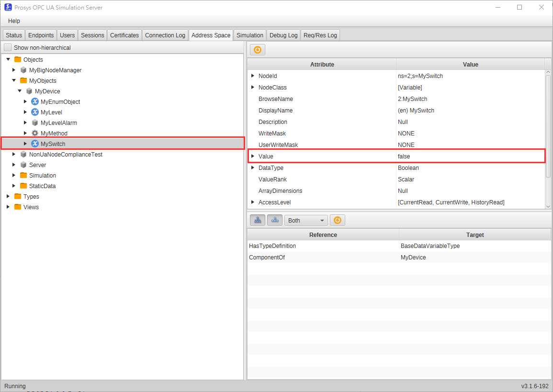Collapse the MyObjects tree node
This screenshot has width=553, height=392.
pos(14,81)
